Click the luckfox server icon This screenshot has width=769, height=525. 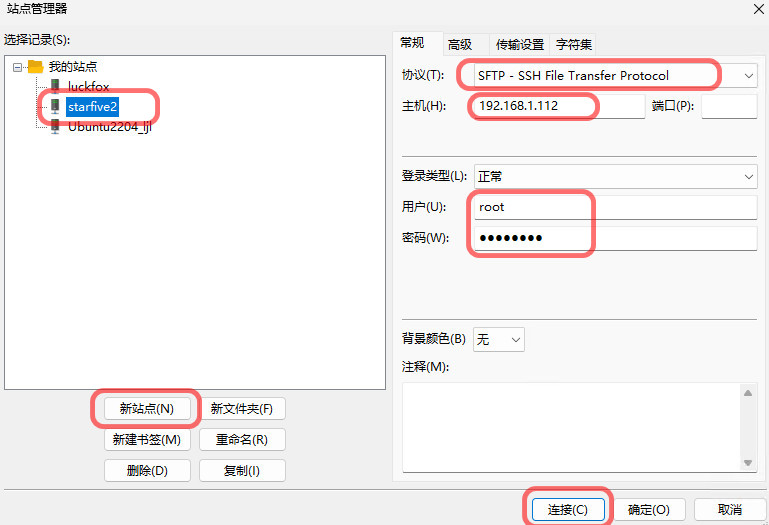55,86
